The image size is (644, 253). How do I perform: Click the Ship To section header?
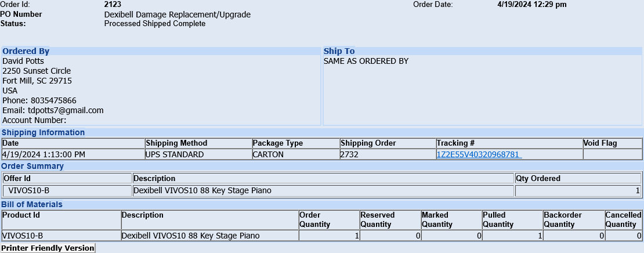coord(339,51)
